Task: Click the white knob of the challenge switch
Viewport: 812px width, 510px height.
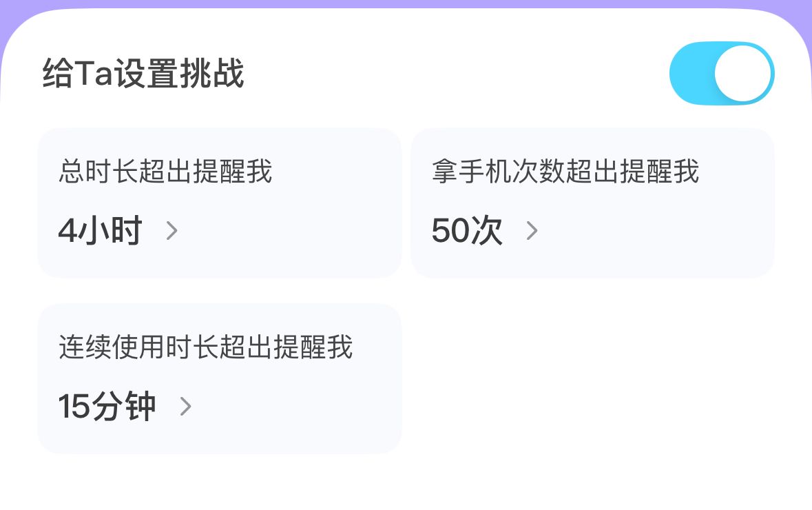Action: coord(742,73)
